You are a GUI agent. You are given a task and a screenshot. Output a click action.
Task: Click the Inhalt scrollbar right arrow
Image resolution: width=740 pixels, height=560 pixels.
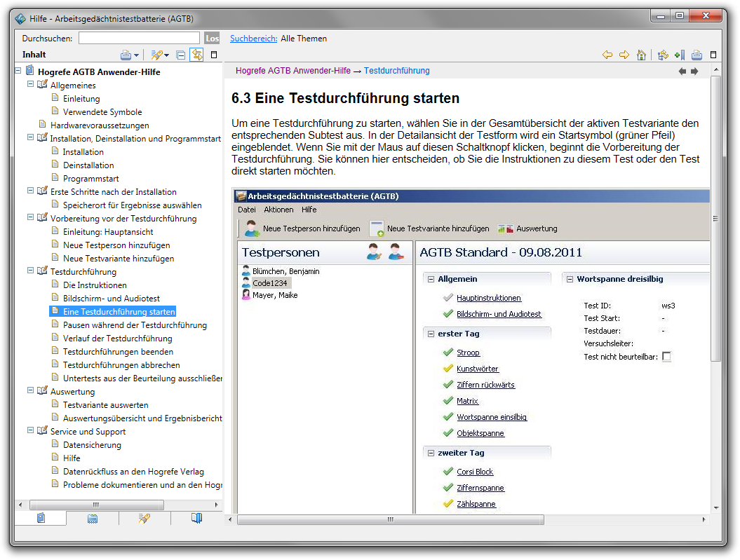pos(217,505)
